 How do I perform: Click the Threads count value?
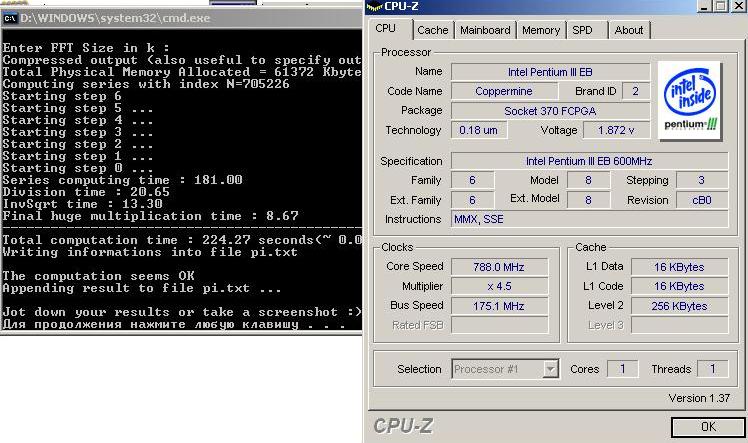[x=713, y=369]
